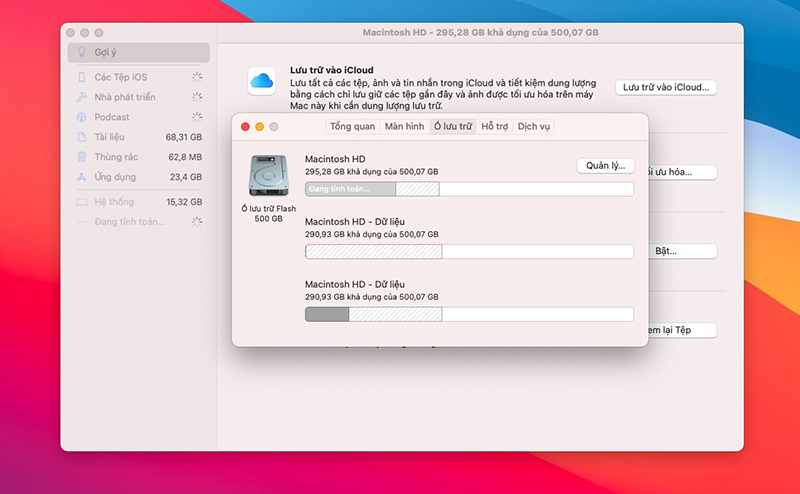Click the partially hidden Tối ưu hóa... button
This screenshot has height=494, width=800.
click(x=683, y=172)
